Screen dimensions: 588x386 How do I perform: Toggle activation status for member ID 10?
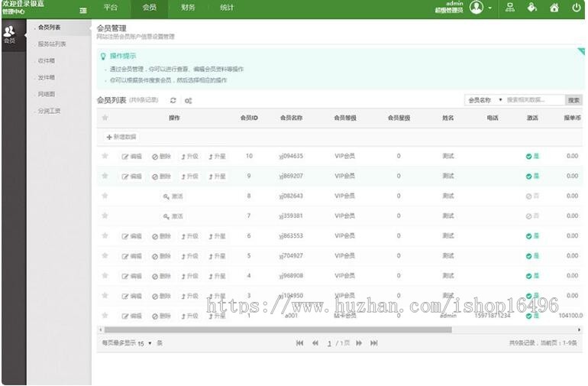[x=532, y=156]
